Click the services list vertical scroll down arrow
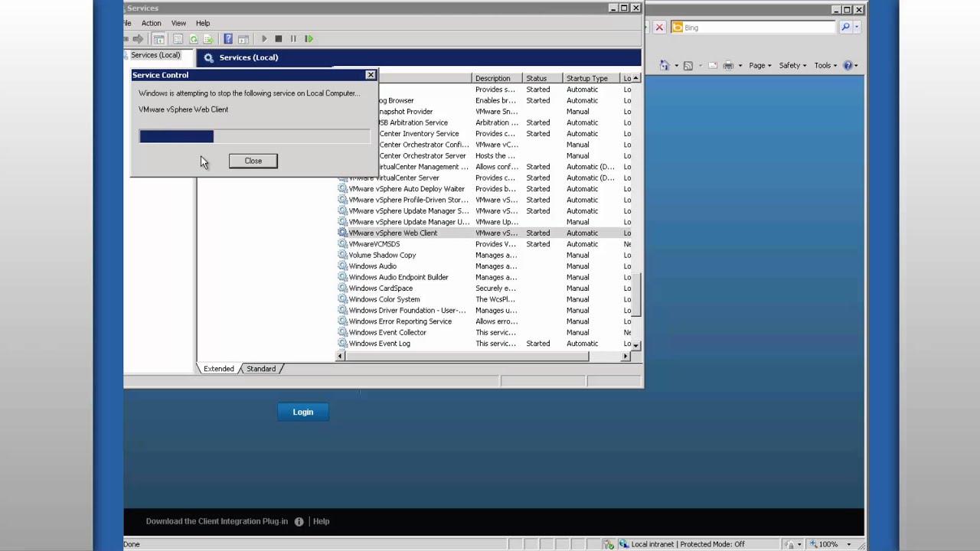The image size is (980, 551). pos(636,345)
